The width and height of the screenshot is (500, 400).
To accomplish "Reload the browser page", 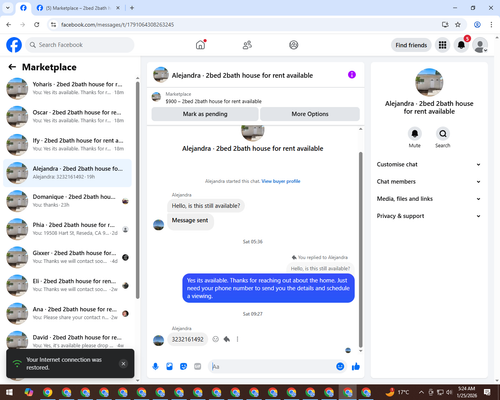I will point(37,25).
